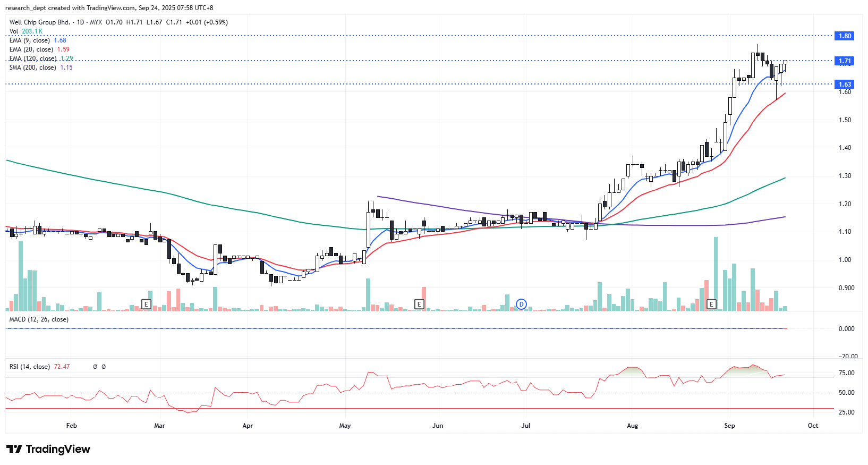This screenshot has height=465, width=868.
Task: Click the 1.71 current price label
Action: pyautogui.click(x=845, y=61)
